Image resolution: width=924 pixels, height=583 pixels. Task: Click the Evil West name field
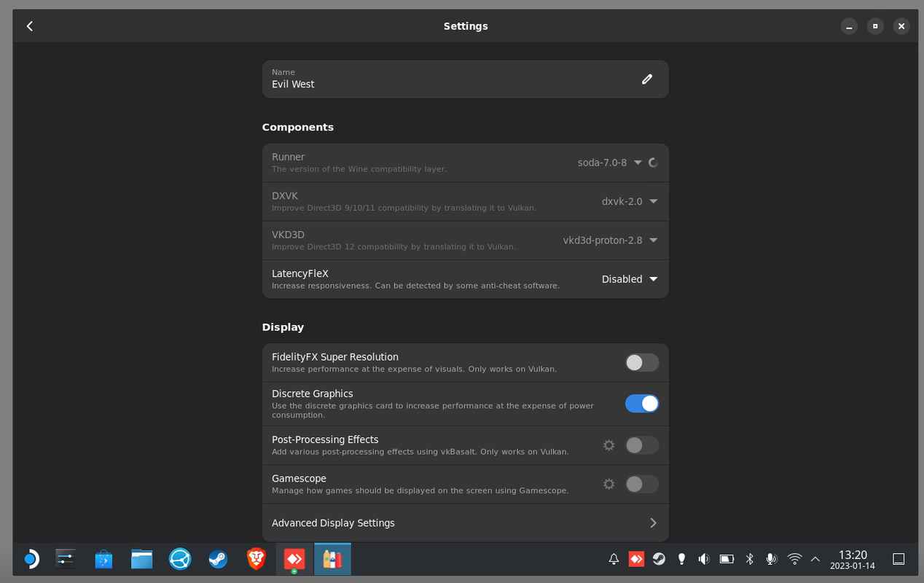(465, 79)
